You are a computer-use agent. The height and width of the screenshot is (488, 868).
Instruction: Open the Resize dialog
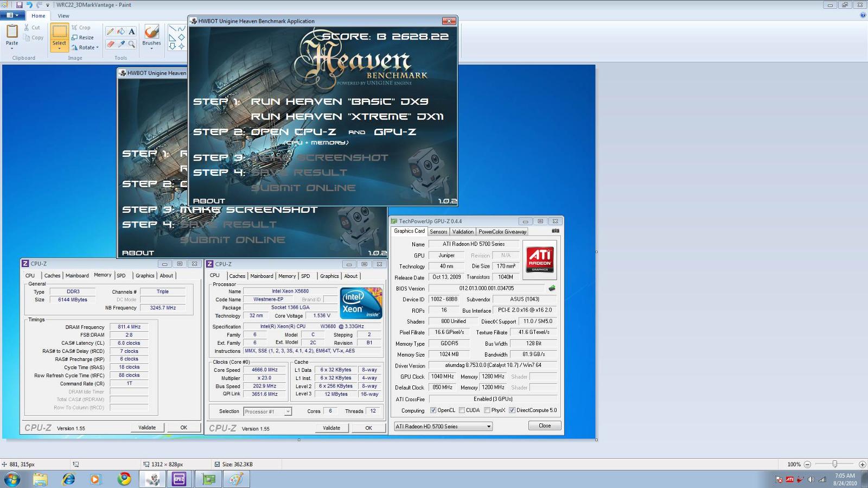83,37
